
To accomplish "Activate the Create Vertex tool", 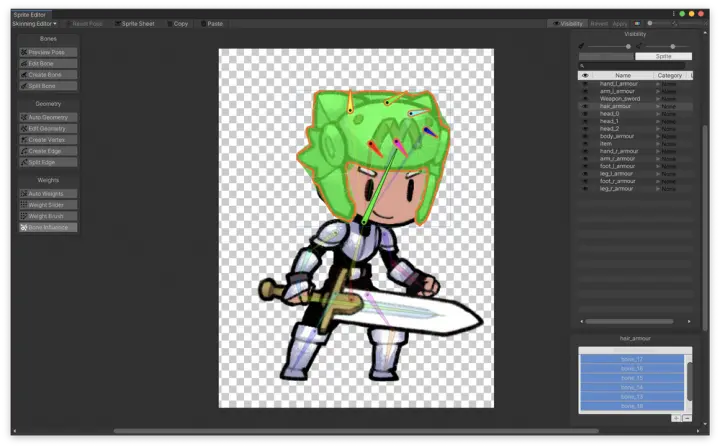I will (x=48, y=140).
